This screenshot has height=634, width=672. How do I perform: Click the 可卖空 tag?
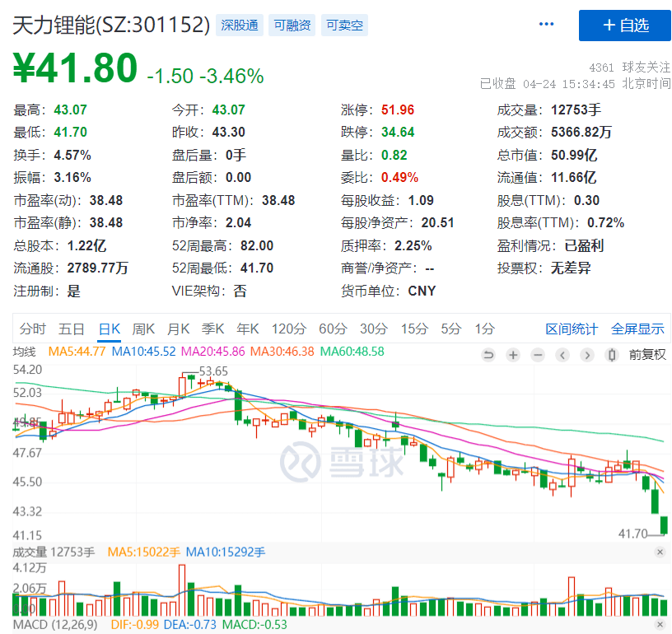(x=344, y=26)
